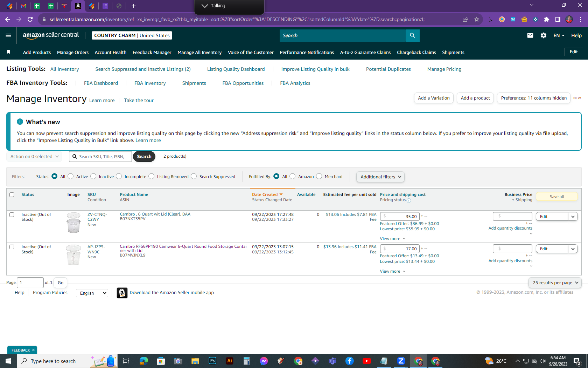588x368 pixels.
Task: Select Fulfilled By Merchant filter
Action: point(319,176)
